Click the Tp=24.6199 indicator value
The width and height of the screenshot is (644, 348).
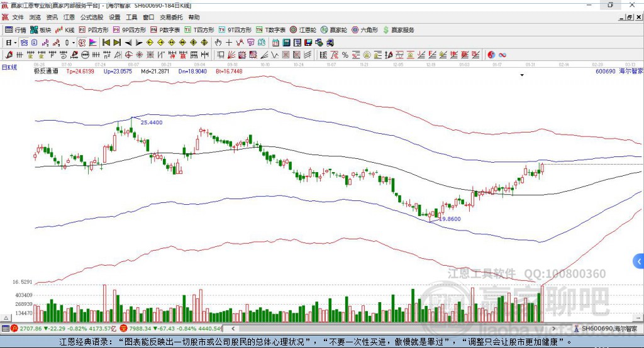pyautogui.click(x=80, y=71)
